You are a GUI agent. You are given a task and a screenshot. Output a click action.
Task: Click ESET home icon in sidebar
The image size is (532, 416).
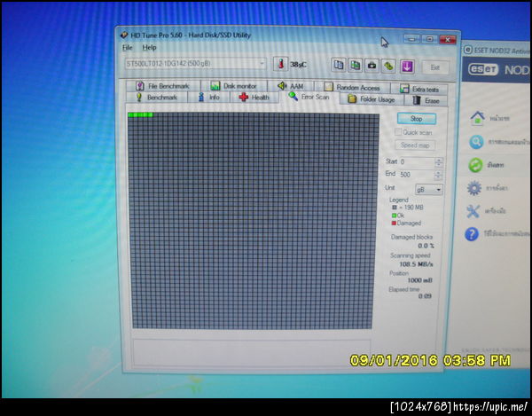click(x=477, y=118)
